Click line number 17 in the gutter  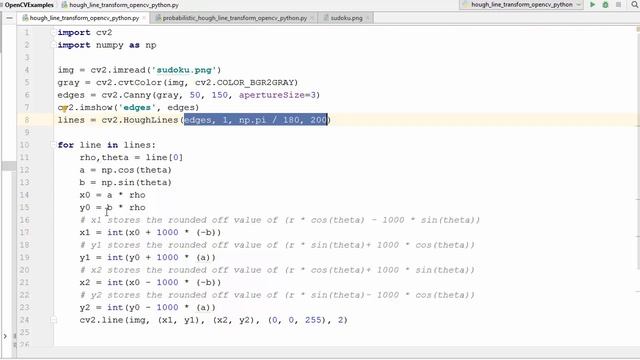[24, 232]
